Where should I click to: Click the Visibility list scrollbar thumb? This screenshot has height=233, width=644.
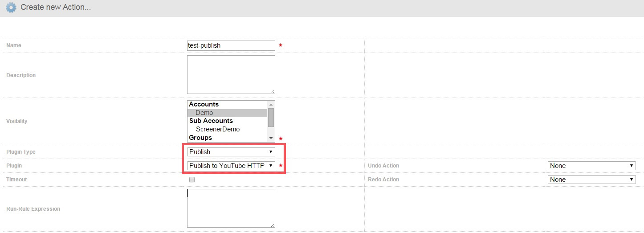pos(271,117)
